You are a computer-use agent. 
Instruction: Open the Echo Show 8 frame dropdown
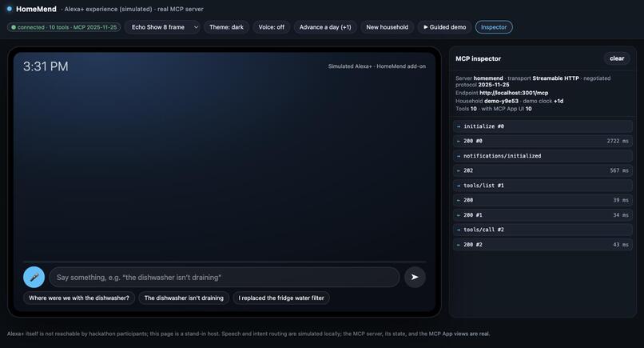click(163, 27)
